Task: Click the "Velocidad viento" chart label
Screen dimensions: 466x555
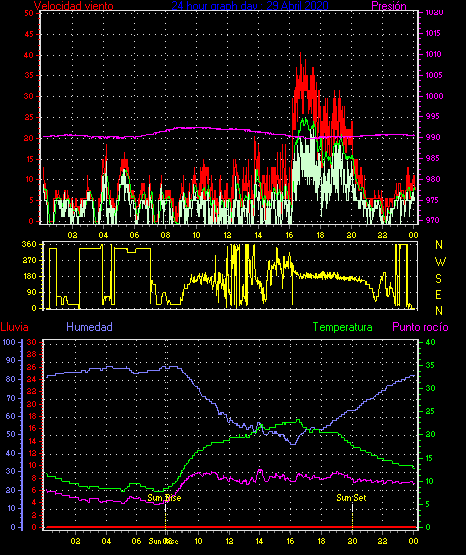Action: point(74,6)
